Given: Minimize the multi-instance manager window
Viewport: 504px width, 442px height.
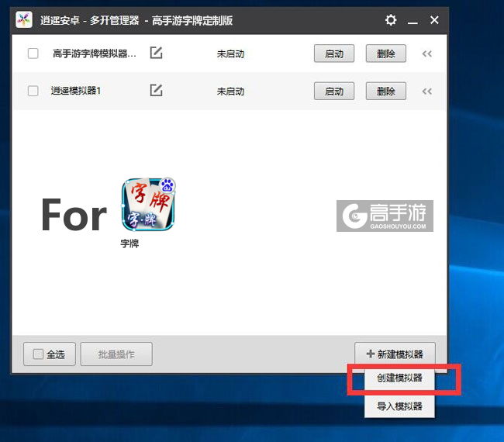Looking at the screenshot, I should 414,20.
